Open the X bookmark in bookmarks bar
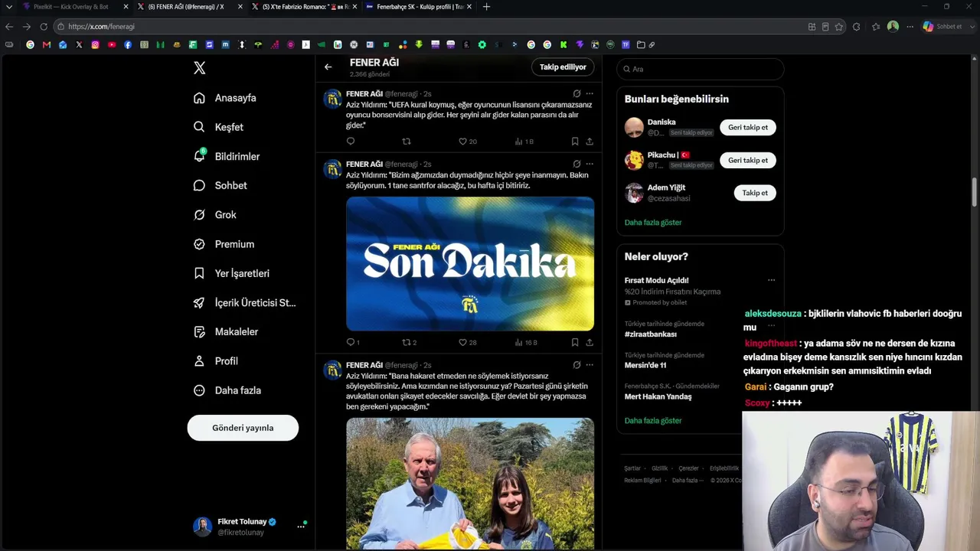The image size is (980, 551). (x=79, y=44)
